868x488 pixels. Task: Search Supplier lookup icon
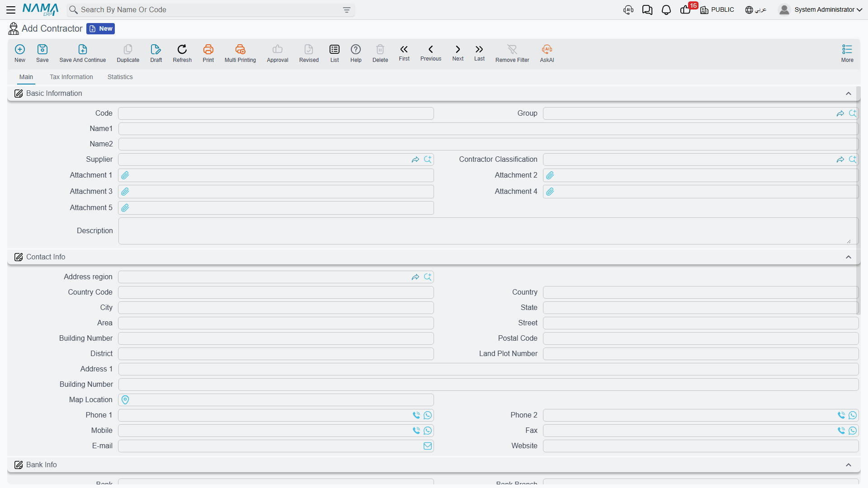(428, 160)
